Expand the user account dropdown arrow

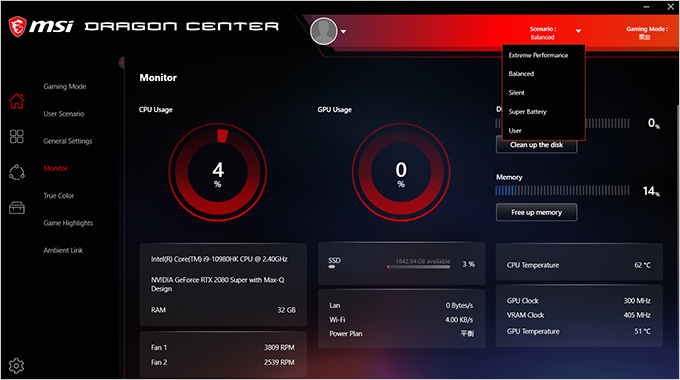coord(343,32)
